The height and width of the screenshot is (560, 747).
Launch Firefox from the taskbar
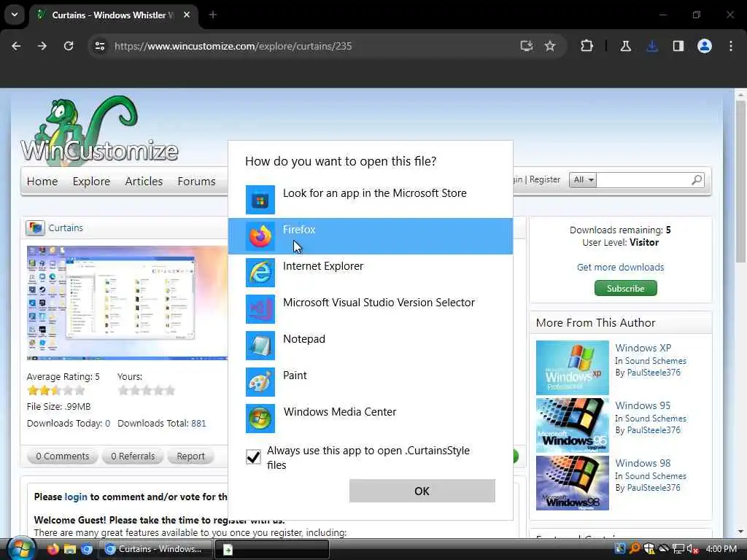point(53,549)
